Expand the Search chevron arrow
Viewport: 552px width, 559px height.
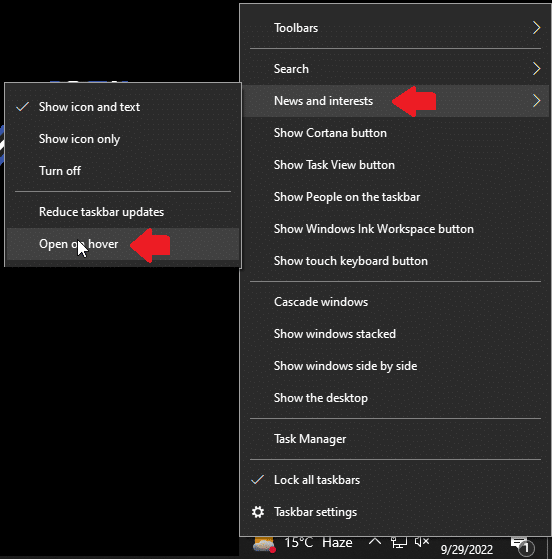pyautogui.click(x=536, y=69)
